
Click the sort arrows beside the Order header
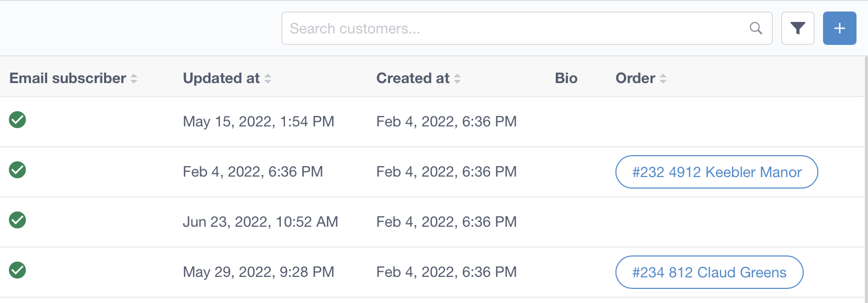click(x=663, y=78)
